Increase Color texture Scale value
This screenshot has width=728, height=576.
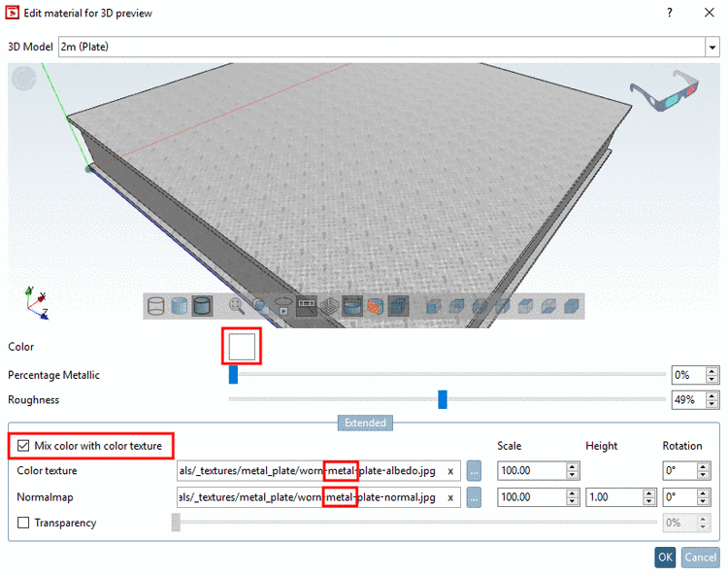click(573, 467)
